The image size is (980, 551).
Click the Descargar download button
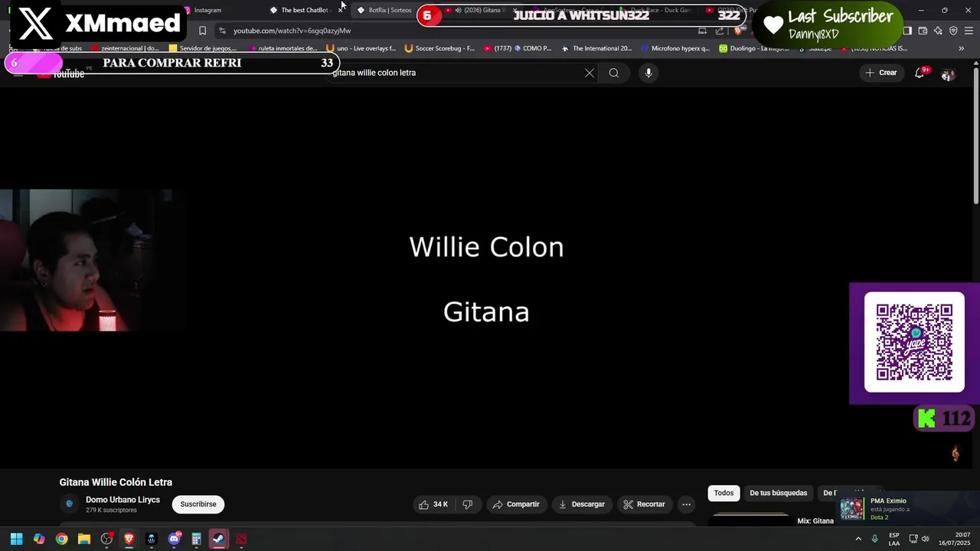click(582, 504)
